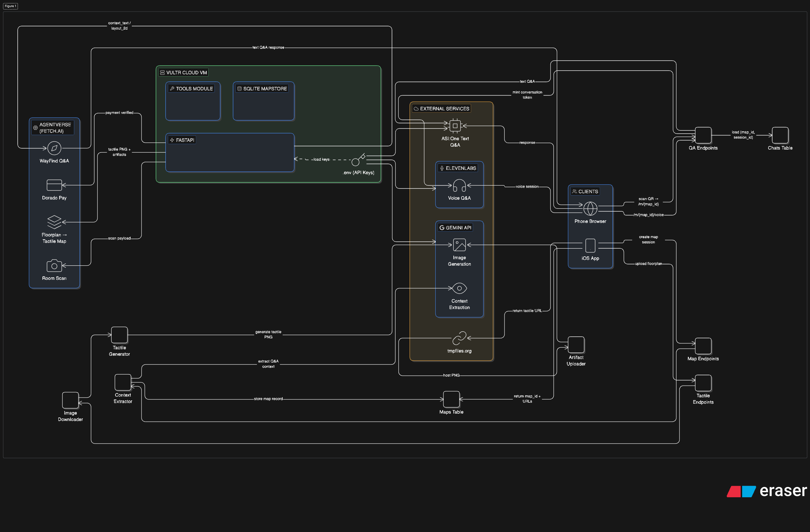Click the 'scan payload' edge label
The height and width of the screenshot is (532, 810).
pyautogui.click(x=119, y=238)
